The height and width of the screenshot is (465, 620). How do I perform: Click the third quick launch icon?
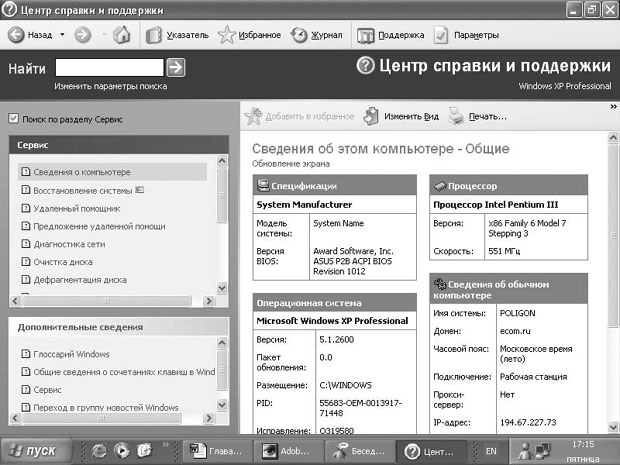(x=144, y=450)
